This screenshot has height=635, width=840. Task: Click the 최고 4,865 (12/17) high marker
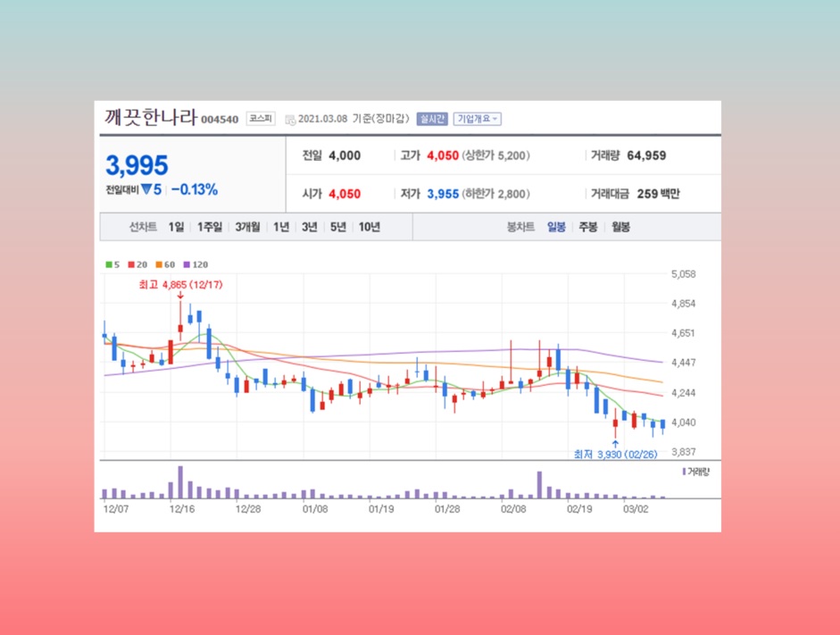(x=180, y=285)
